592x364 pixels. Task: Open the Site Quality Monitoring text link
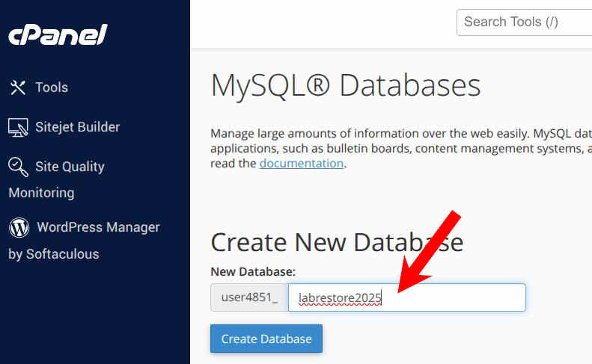click(57, 179)
